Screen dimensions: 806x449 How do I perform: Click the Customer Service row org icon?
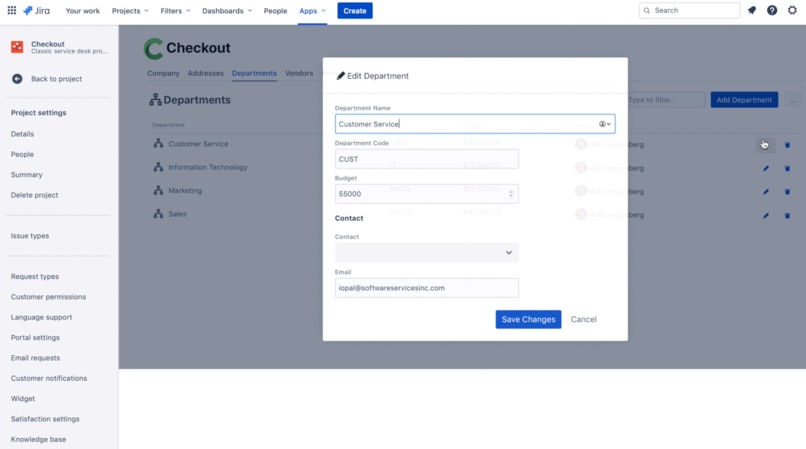click(x=158, y=143)
